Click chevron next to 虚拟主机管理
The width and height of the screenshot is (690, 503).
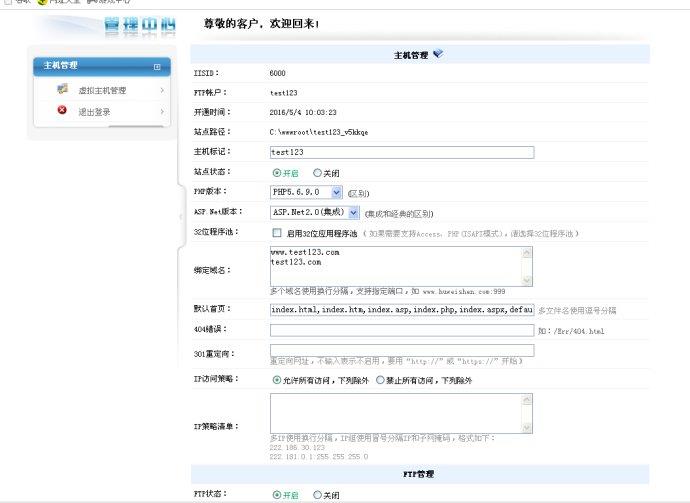tap(162, 90)
